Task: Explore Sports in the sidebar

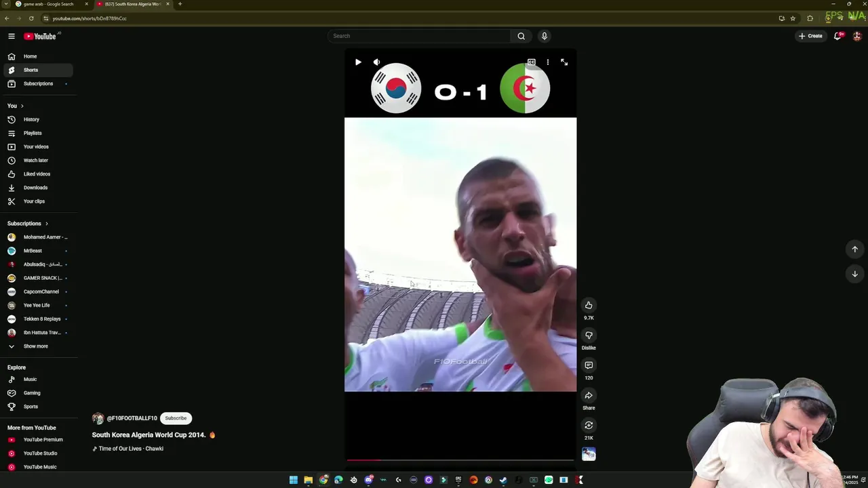Action: (x=37, y=407)
